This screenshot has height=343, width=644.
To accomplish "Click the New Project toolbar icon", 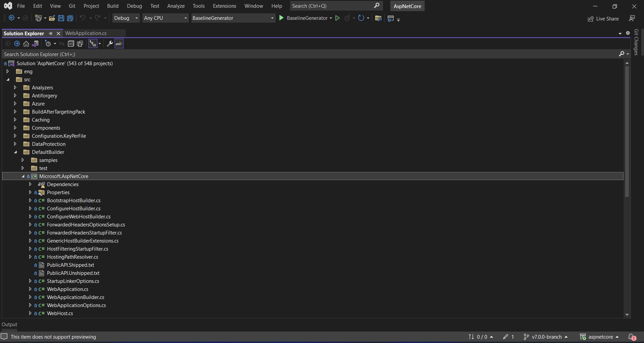I will point(38,18).
